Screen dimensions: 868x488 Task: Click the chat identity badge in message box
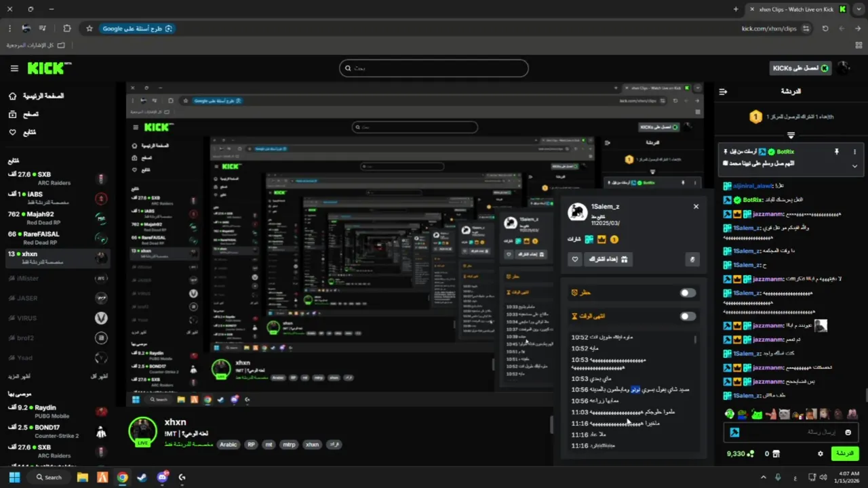[x=734, y=432]
